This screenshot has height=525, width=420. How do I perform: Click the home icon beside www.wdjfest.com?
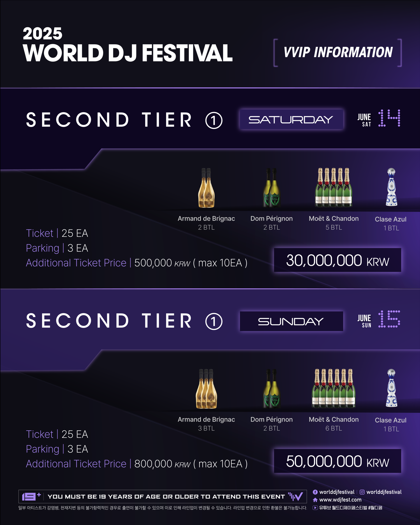click(x=315, y=500)
